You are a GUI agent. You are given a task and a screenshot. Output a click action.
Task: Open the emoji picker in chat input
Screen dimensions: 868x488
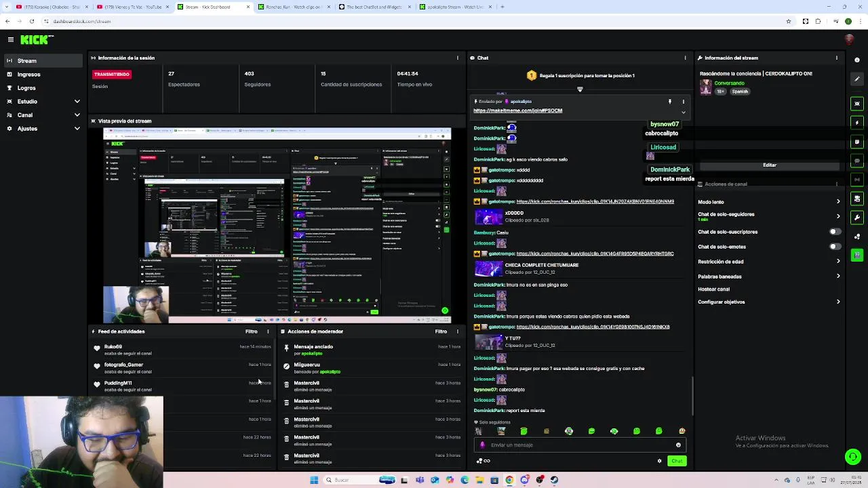point(678,445)
